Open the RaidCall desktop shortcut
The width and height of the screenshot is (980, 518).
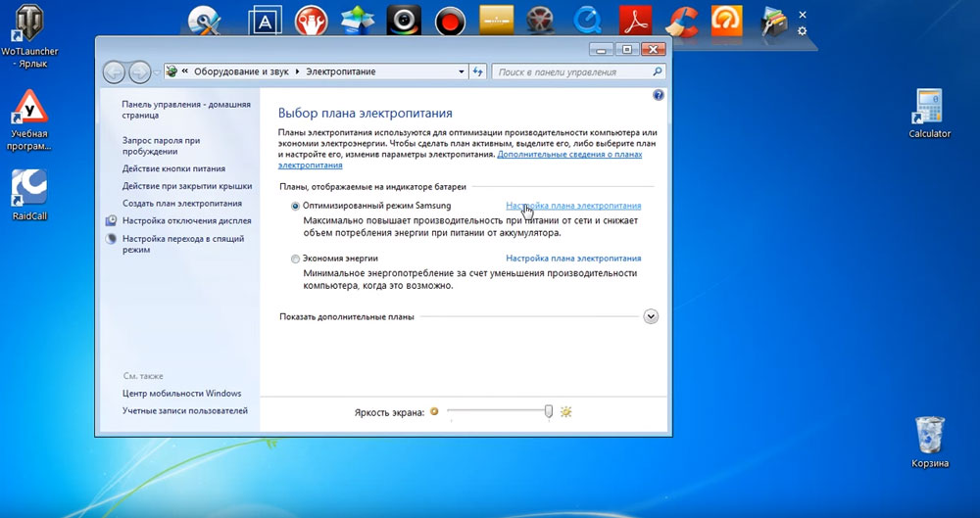coord(29,196)
